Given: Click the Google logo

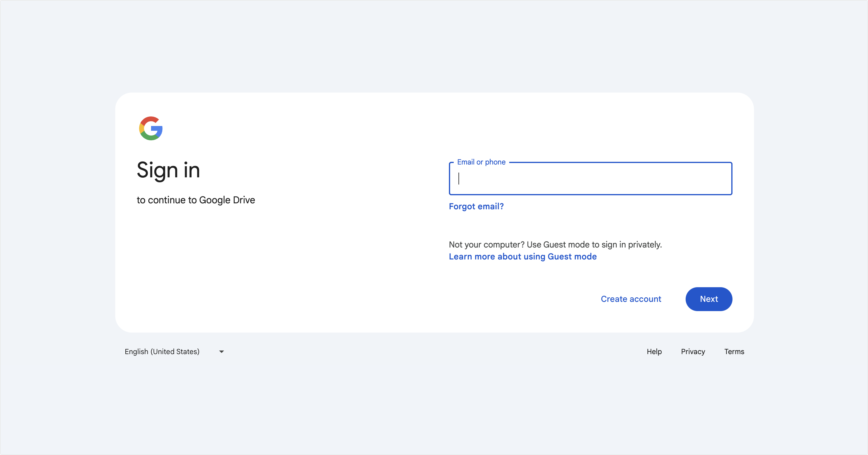Looking at the screenshot, I should (151, 128).
